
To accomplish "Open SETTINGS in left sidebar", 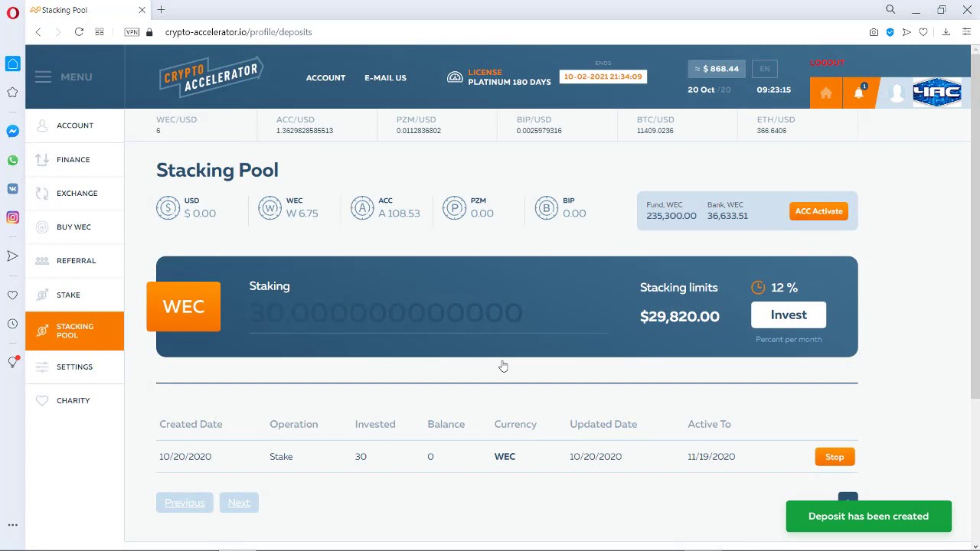I will point(74,367).
